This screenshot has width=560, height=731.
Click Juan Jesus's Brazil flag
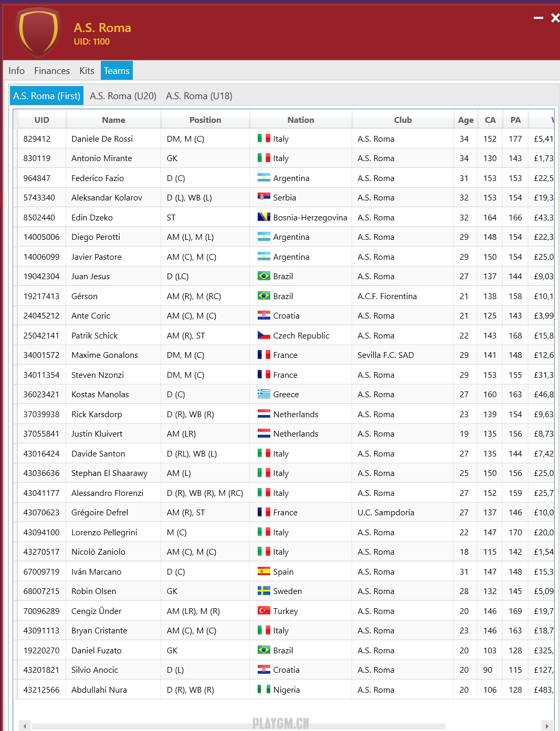click(264, 276)
